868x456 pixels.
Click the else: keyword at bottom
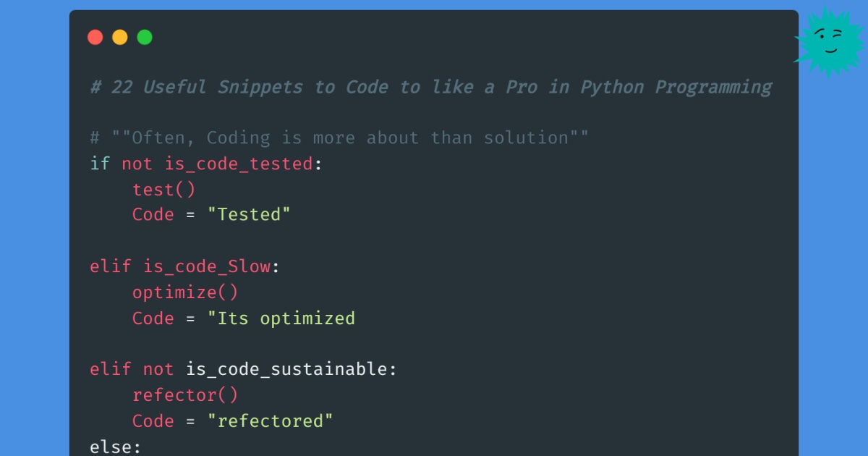click(115, 447)
